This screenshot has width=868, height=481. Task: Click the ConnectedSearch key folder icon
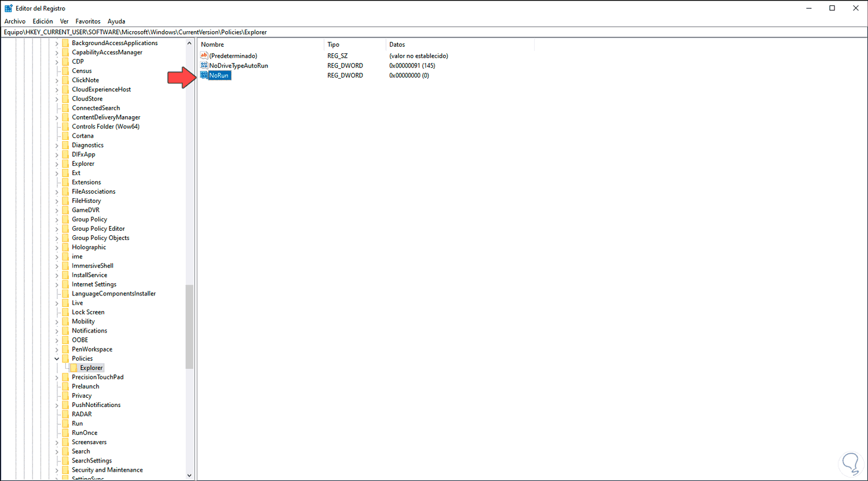click(65, 108)
